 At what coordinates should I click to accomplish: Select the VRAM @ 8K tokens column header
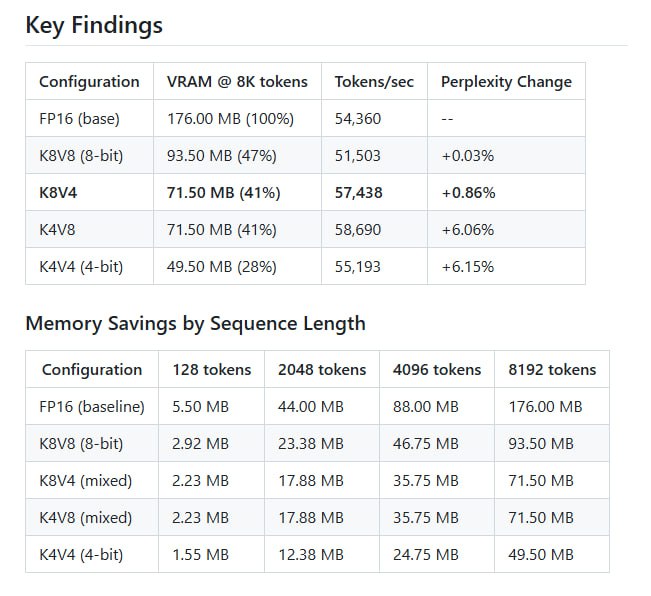coord(237,82)
